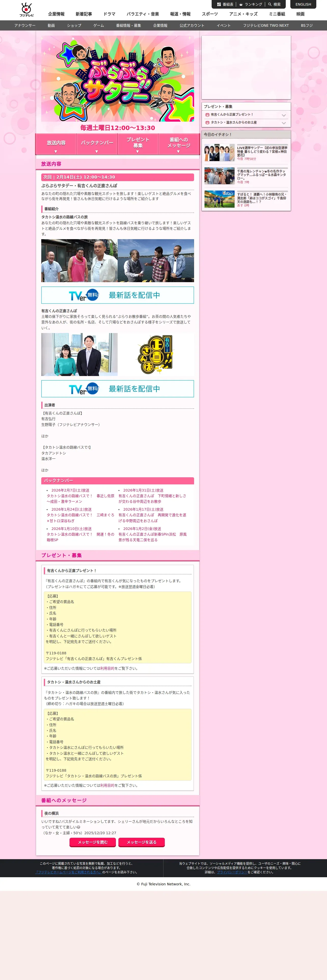
Task: Jump to 放送内容 section tab
Action: pos(56,144)
